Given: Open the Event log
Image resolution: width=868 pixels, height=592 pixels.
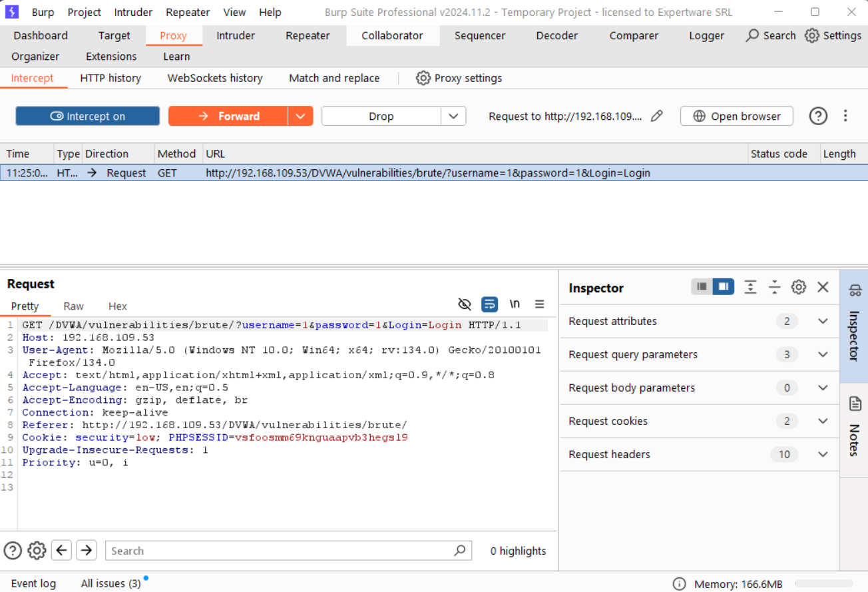Looking at the screenshot, I should (x=33, y=583).
